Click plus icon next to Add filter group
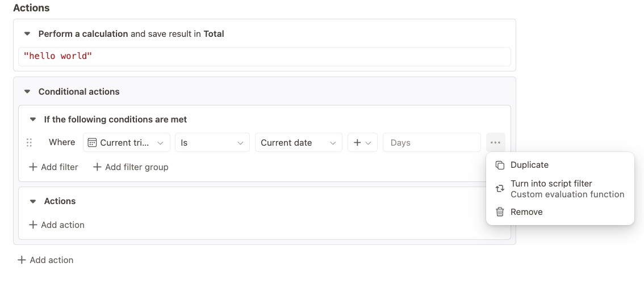This screenshot has height=292, width=644. pos(97,167)
